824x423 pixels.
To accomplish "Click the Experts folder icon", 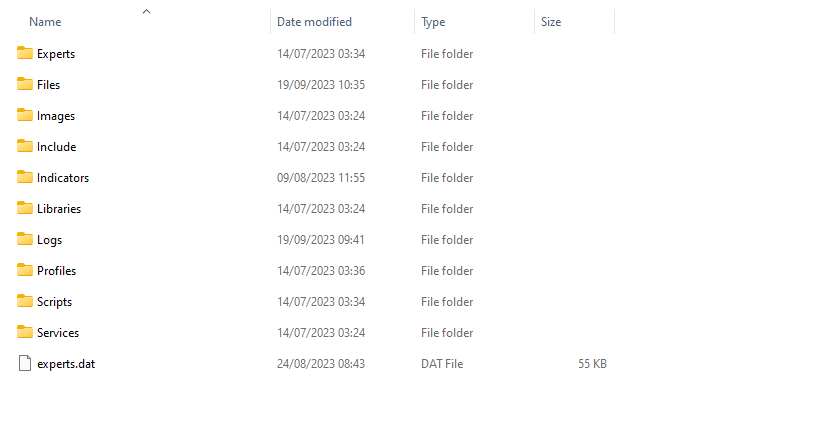I will 25,54.
